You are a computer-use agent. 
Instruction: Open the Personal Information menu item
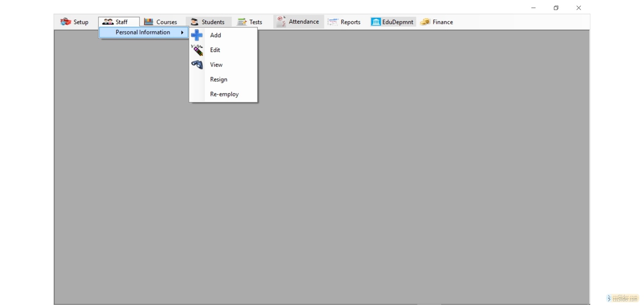(143, 33)
